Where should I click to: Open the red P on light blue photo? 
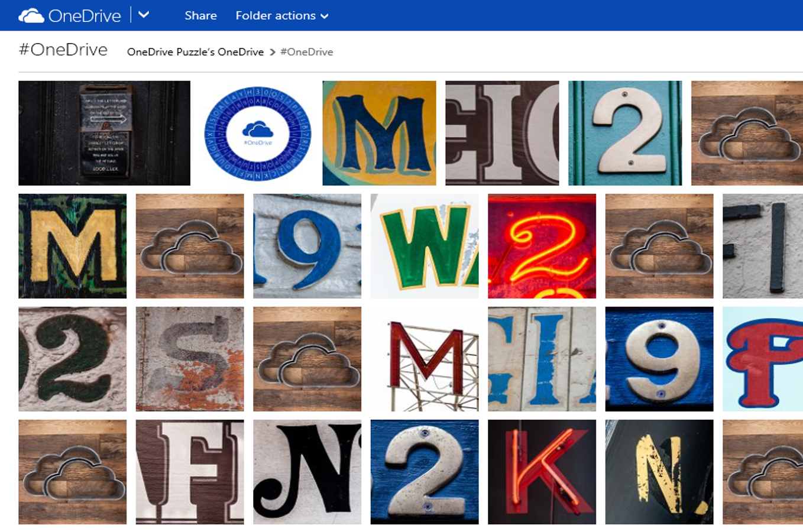[763, 359]
